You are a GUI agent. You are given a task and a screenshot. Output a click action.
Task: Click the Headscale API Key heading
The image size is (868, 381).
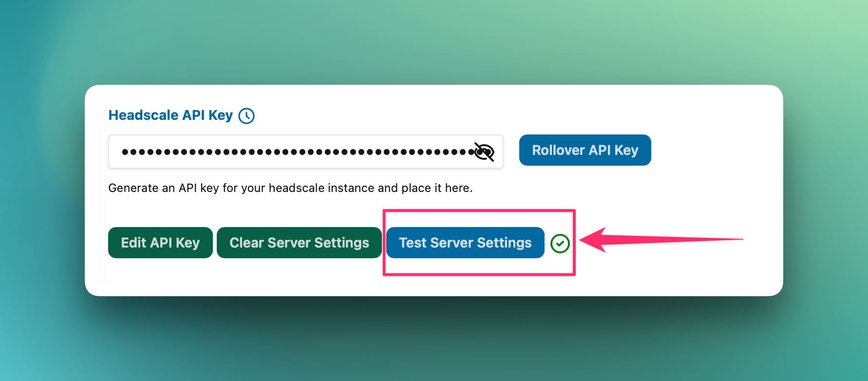pyautogui.click(x=170, y=115)
